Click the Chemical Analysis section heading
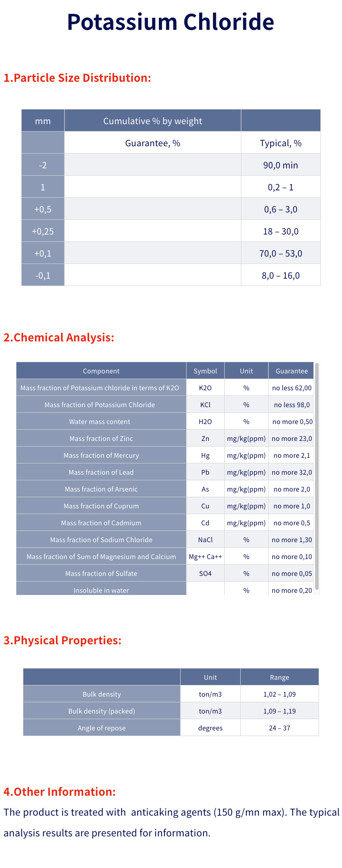The height and width of the screenshot is (868, 342). [x=59, y=338]
